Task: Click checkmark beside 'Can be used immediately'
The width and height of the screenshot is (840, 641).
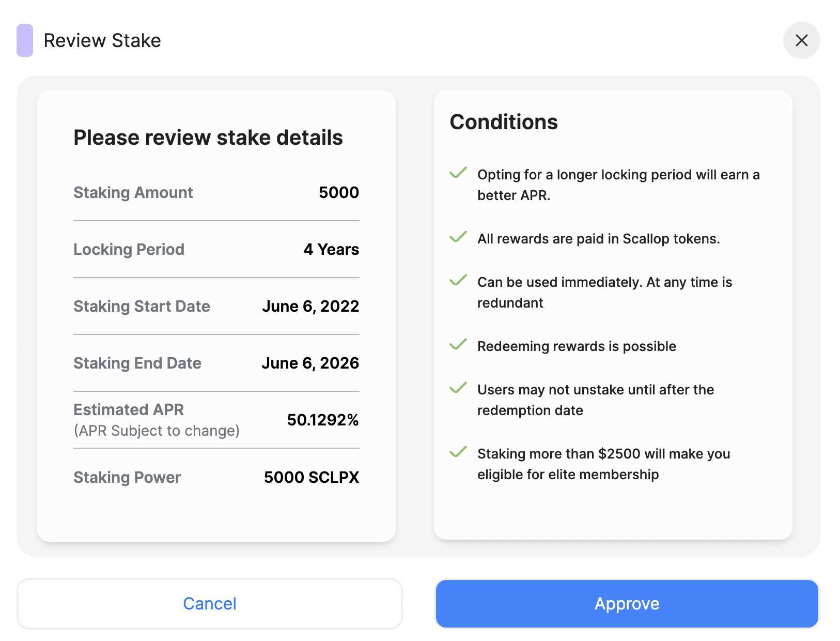Action: point(458,280)
